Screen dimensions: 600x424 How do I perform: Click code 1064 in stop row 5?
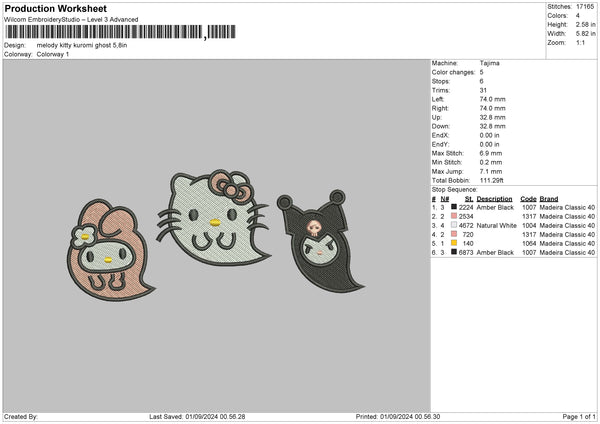click(x=529, y=243)
